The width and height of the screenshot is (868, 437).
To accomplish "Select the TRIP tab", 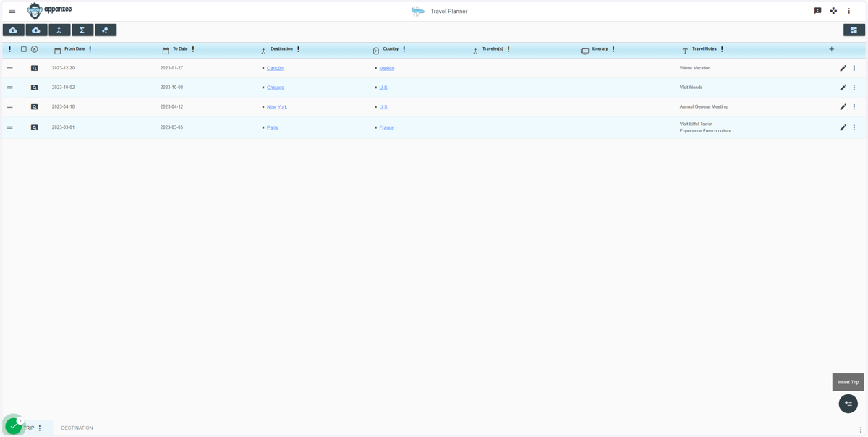I will pyautogui.click(x=29, y=428).
